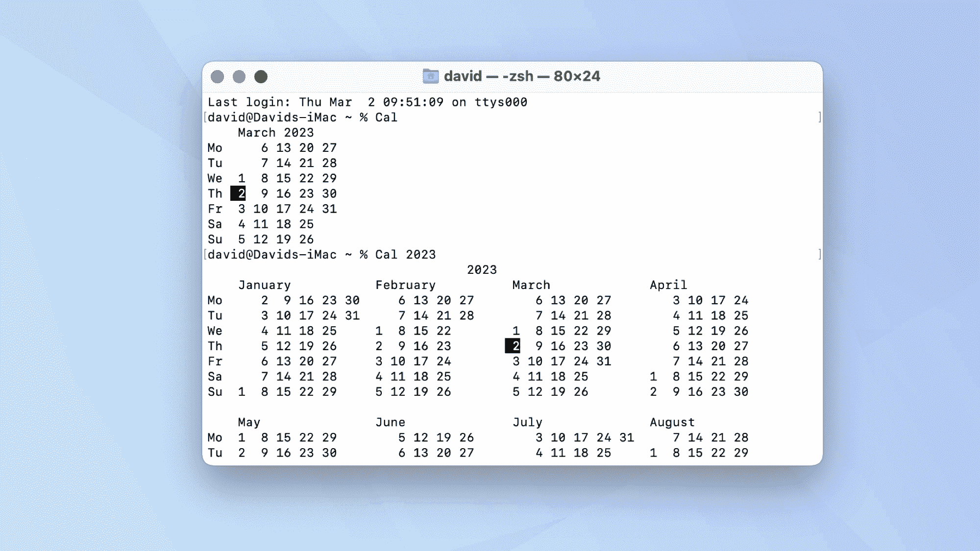This screenshot has width=980, height=551.
Task: Click the 'April' month heading
Action: point(668,285)
